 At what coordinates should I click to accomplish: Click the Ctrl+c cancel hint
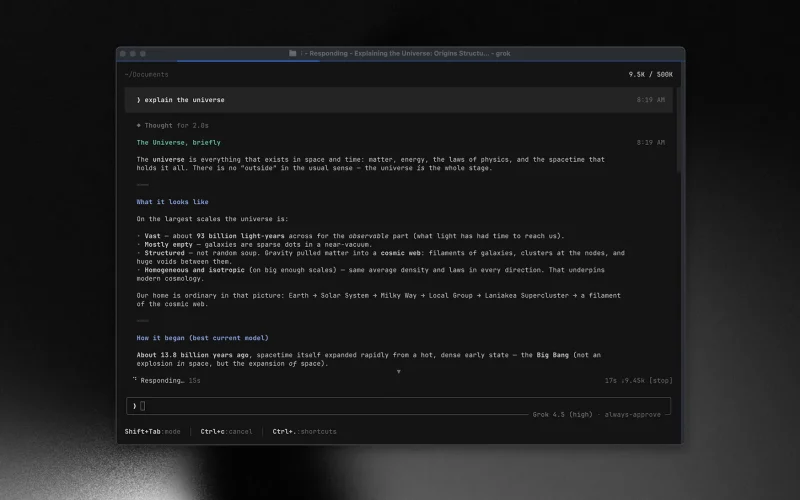click(x=227, y=432)
